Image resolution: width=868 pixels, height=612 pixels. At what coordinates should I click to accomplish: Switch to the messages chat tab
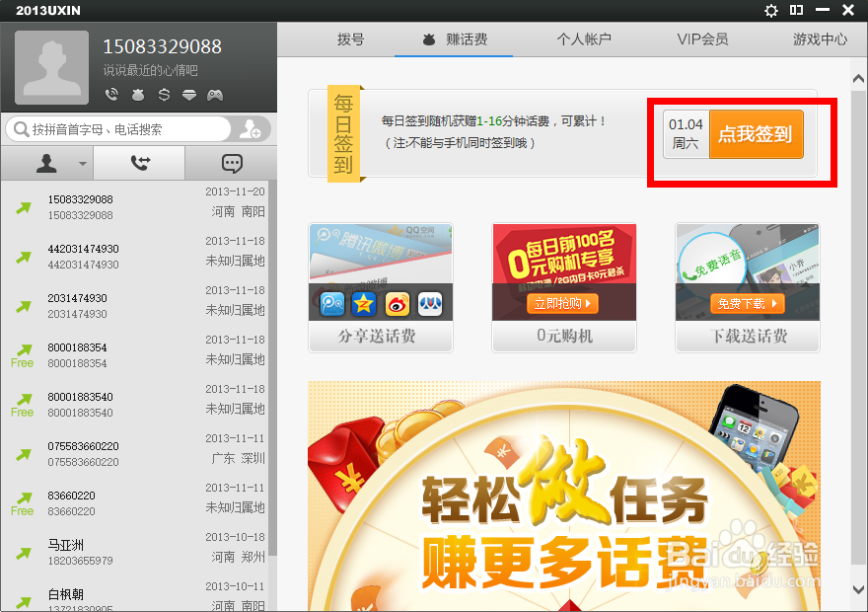(232, 163)
